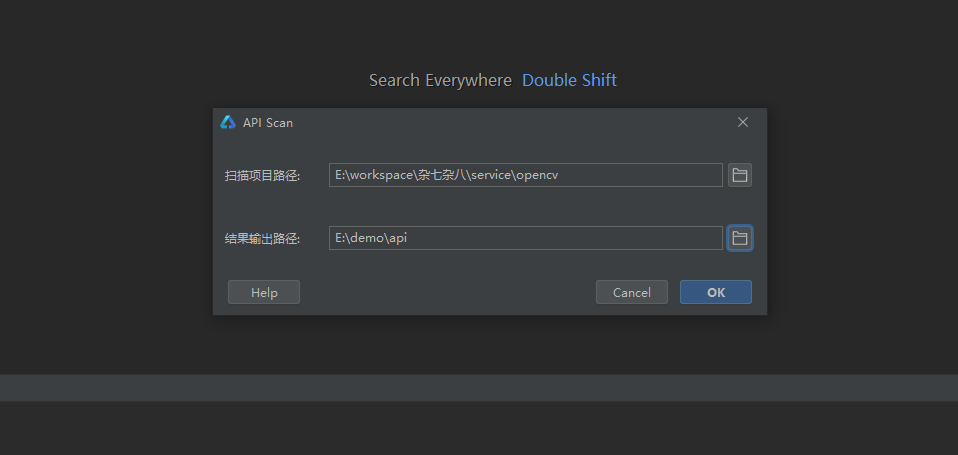Place cursor at "opencv" in scan path
The image size is (958, 455).
click(540, 175)
